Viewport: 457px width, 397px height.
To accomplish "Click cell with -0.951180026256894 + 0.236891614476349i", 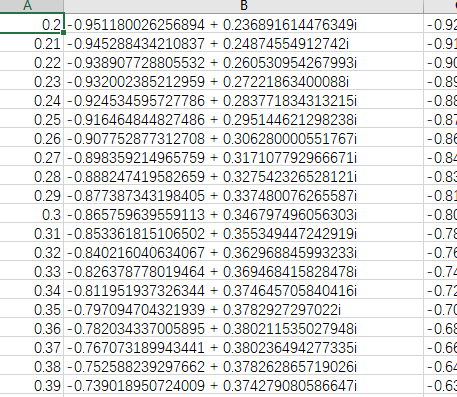I will click(x=243, y=23).
